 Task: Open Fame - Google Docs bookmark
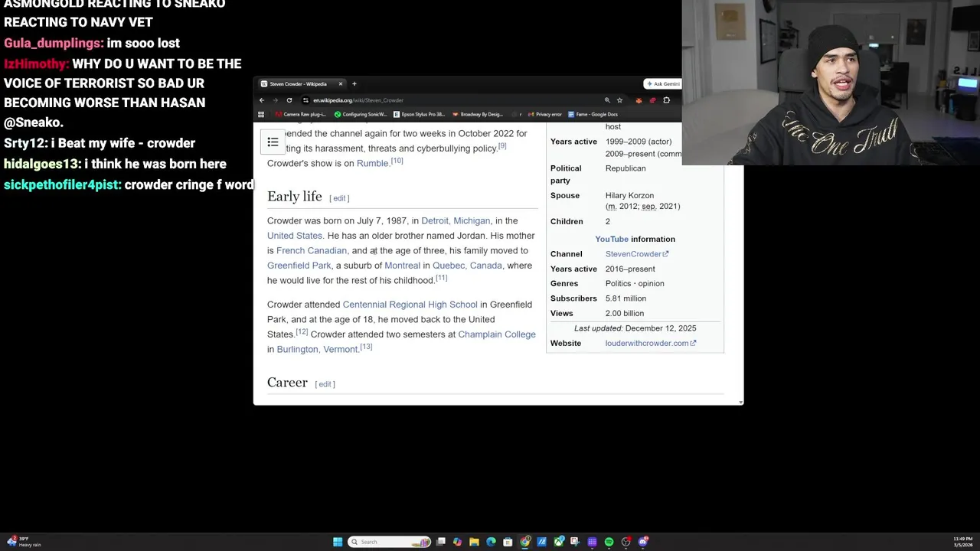593,114
